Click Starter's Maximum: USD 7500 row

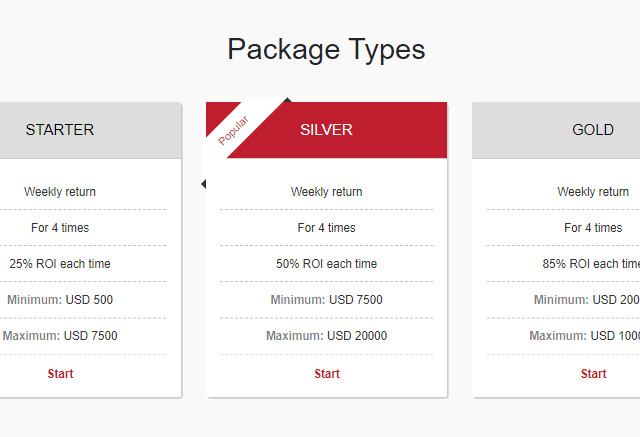[83, 335]
